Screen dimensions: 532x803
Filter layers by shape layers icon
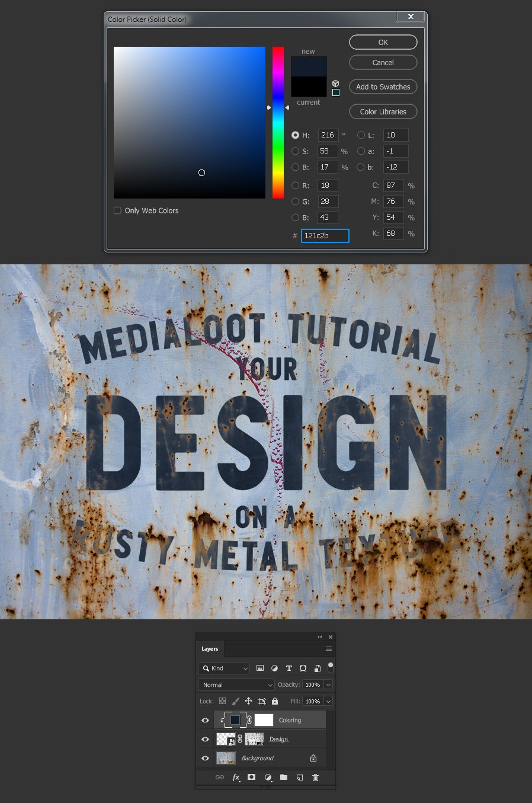pos(303,668)
